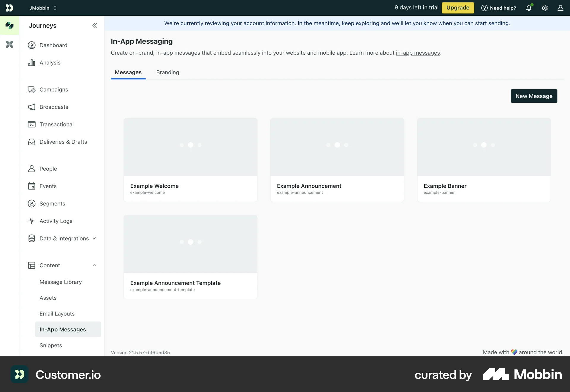Viewport: 570px width, 392px height.
Task: Open Deliveries & Drafts inbox icon
Action: click(x=32, y=142)
